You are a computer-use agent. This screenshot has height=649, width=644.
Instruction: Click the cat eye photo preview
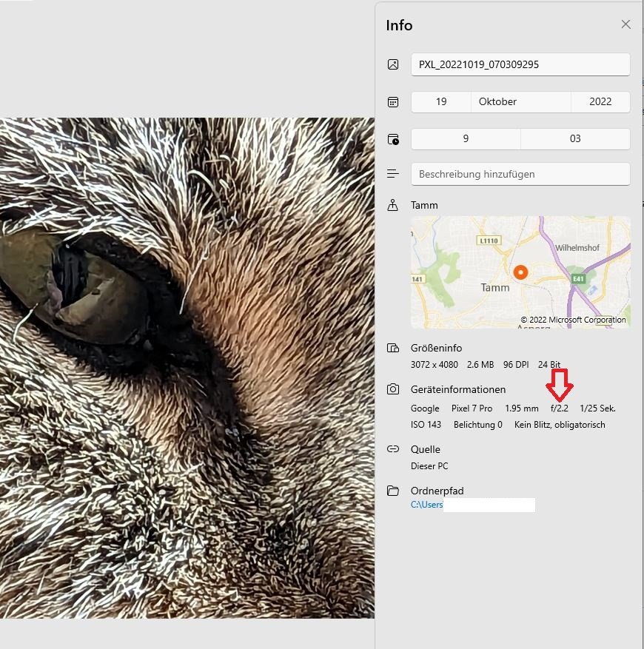187,367
